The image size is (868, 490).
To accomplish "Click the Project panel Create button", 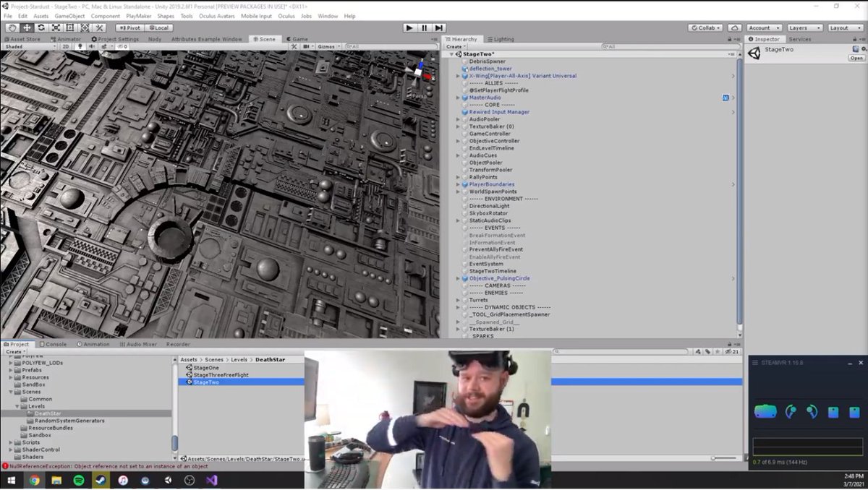I will click(x=14, y=351).
